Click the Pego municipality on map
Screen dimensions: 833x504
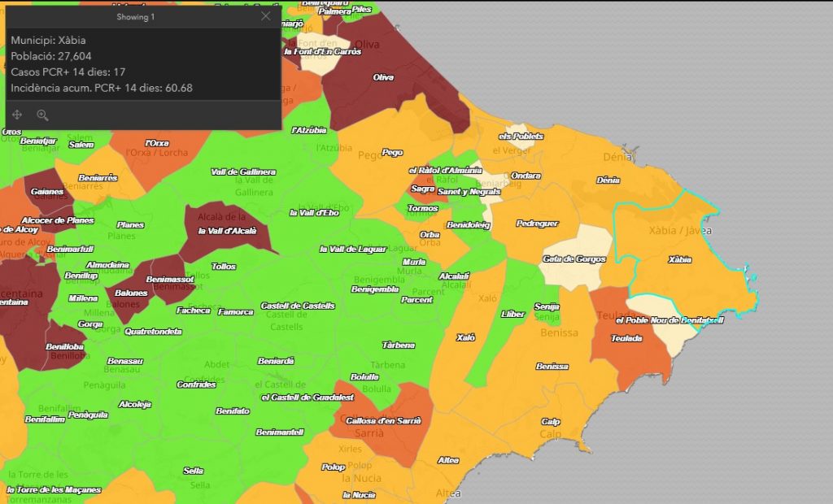392,152
